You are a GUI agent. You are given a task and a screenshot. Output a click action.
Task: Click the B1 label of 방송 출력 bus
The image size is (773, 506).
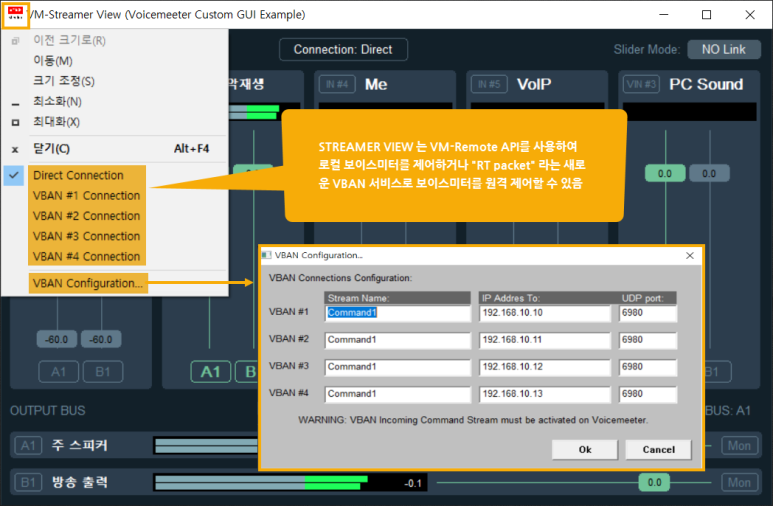(28, 483)
